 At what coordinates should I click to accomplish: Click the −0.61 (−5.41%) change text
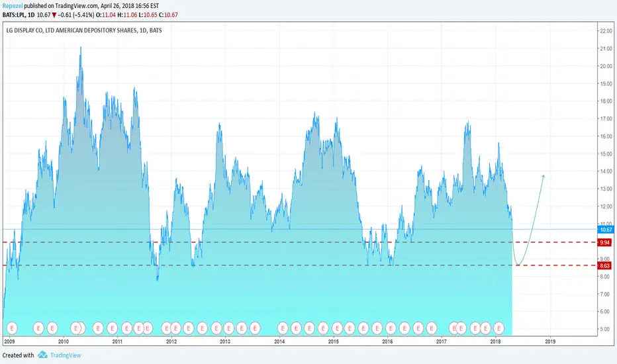pyautogui.click(x=76, y=15)
